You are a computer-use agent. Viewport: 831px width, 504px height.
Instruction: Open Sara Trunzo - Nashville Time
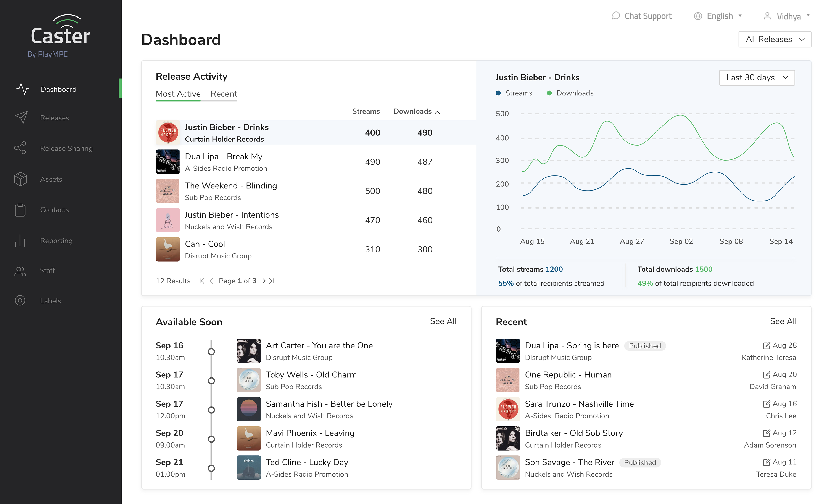pyautogui.click(x=579, y=404)
